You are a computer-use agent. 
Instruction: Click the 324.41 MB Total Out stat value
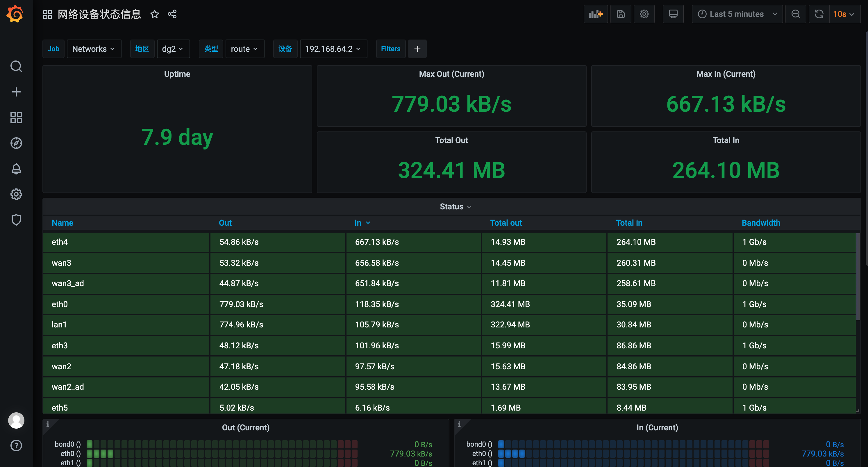tap(451, 170)
